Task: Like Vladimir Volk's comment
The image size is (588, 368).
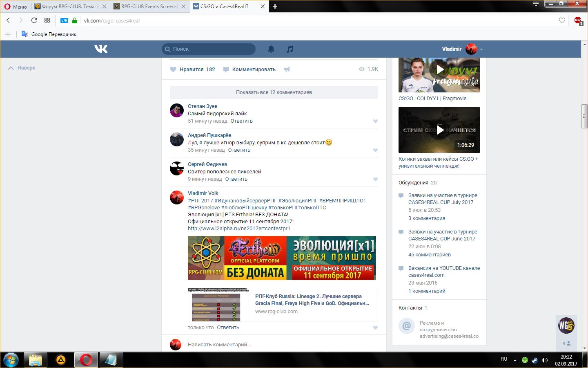Action: pos(375,328)
